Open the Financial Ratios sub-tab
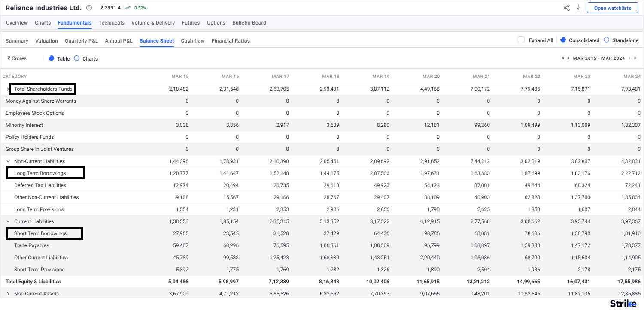Viewport: 644px width, 313px height. 231,41
